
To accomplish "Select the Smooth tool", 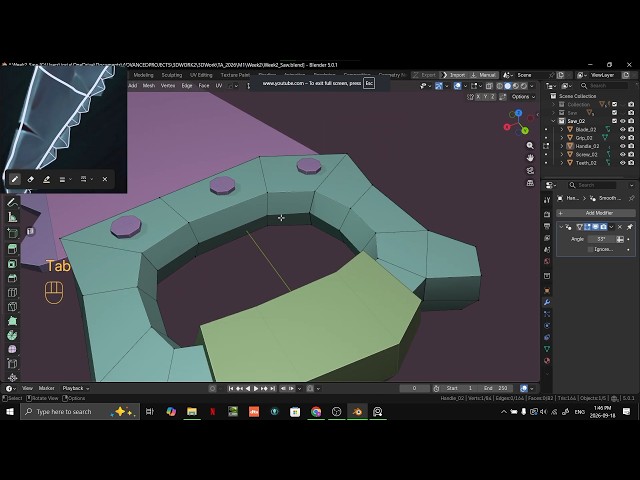I will coord(12,349).
